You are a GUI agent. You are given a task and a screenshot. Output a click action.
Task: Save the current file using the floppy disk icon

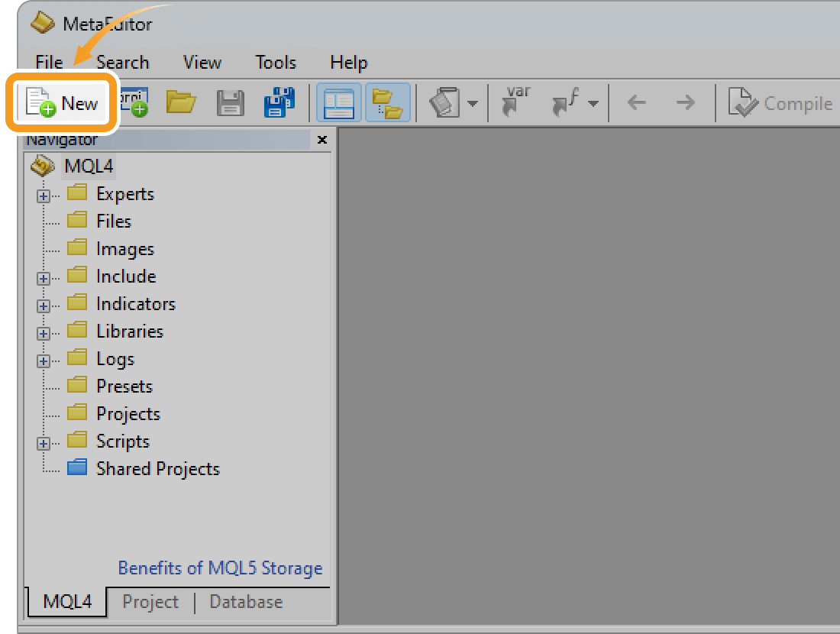tap(230, 102)
